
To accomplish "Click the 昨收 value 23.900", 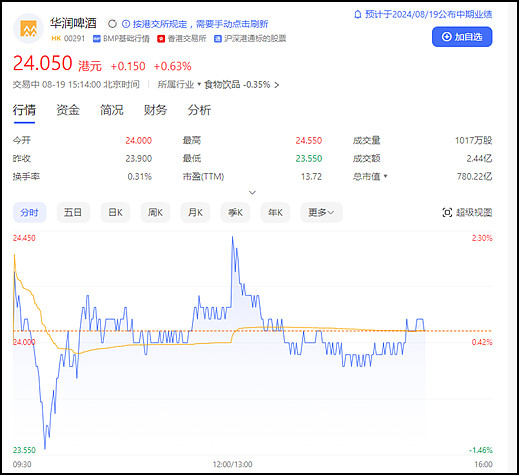I will click(x=138, y=158).
